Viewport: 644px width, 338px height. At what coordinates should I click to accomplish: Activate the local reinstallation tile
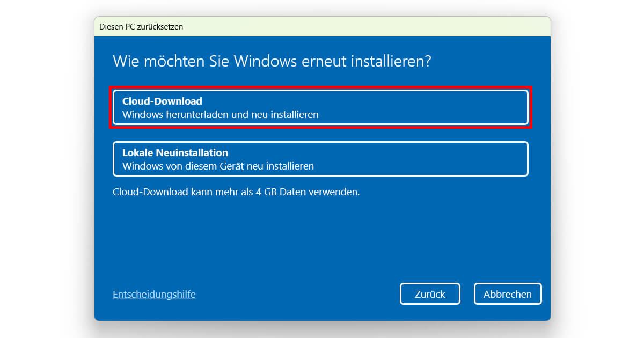coord(320,158)
